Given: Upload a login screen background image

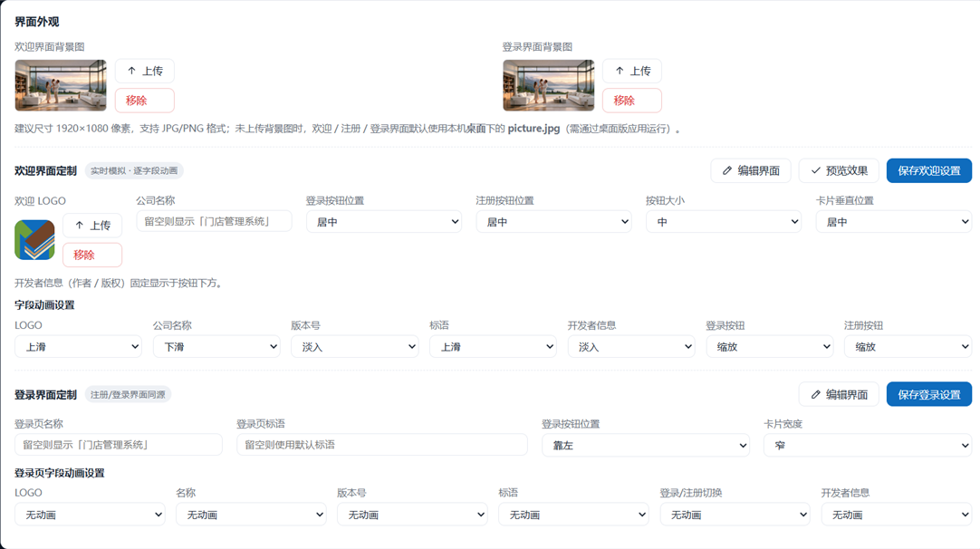Looking at the screenshot, I should pyautogui.click(x=632, y=71).
